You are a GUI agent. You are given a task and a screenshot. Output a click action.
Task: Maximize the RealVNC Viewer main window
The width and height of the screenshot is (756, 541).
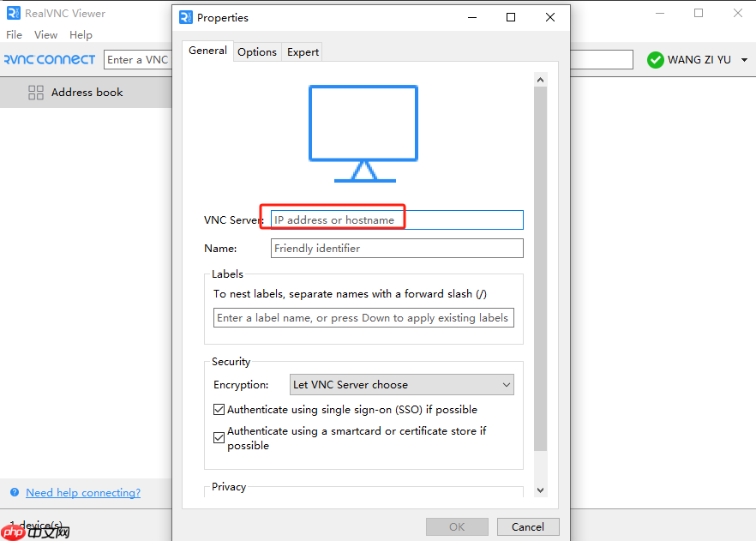click(699, 13)
